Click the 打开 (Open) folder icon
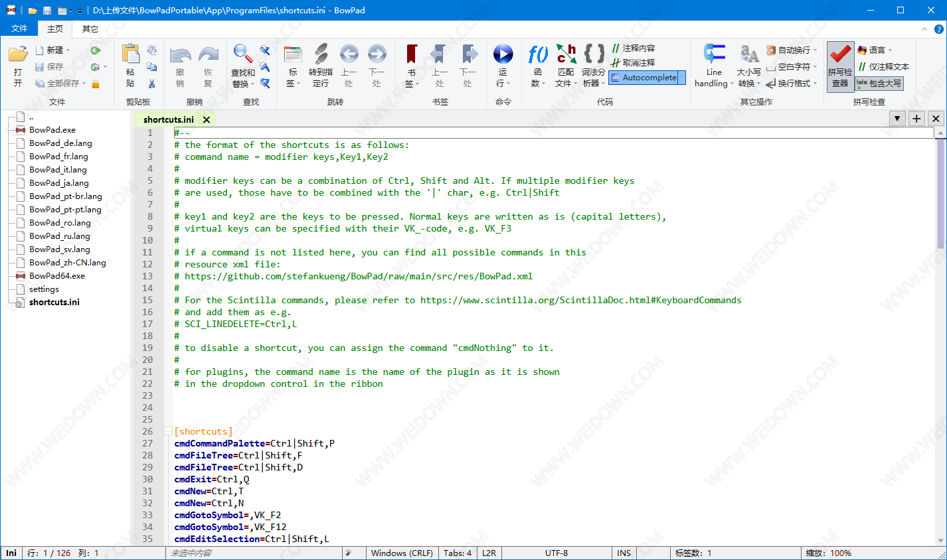The width and height of the screenshot is (947, 560). tap(18, 54)
